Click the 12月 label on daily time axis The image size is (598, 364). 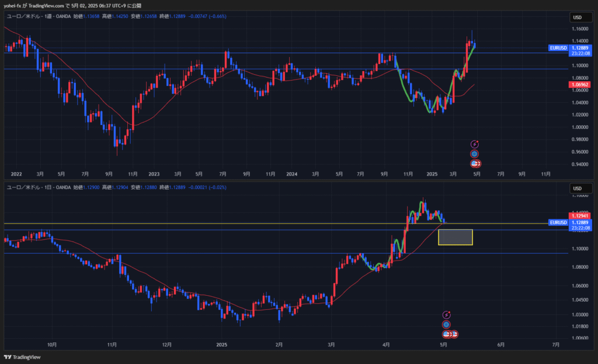166,345
